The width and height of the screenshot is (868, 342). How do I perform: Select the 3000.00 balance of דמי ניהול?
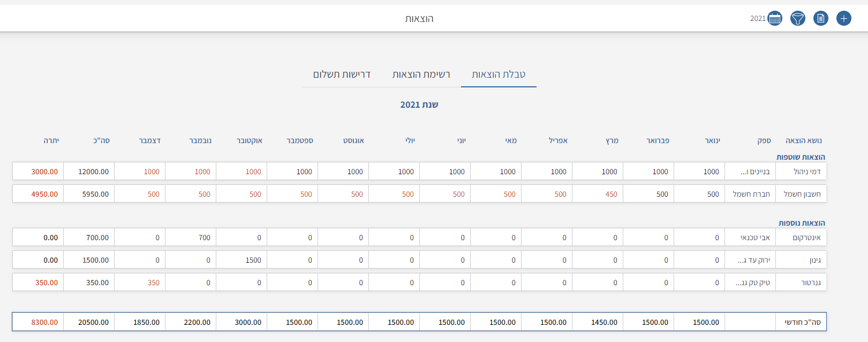click(44, 172)
